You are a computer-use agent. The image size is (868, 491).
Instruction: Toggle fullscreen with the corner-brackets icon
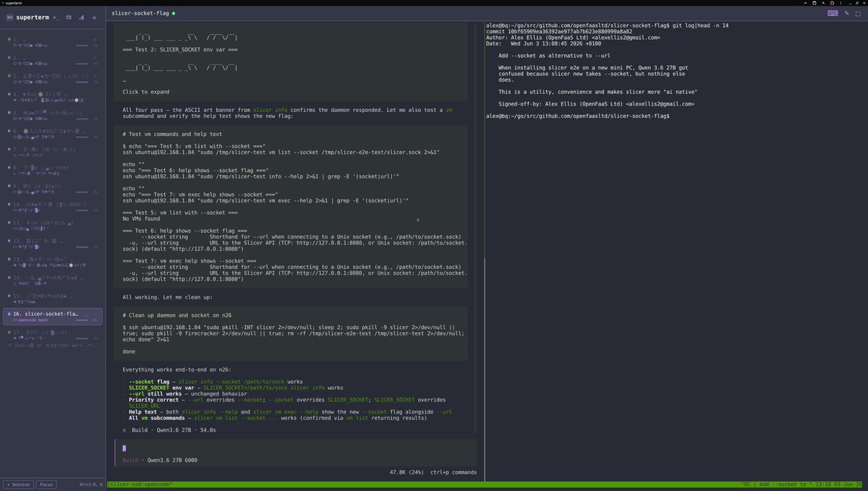pyautogui.click(x=858, y=13)
